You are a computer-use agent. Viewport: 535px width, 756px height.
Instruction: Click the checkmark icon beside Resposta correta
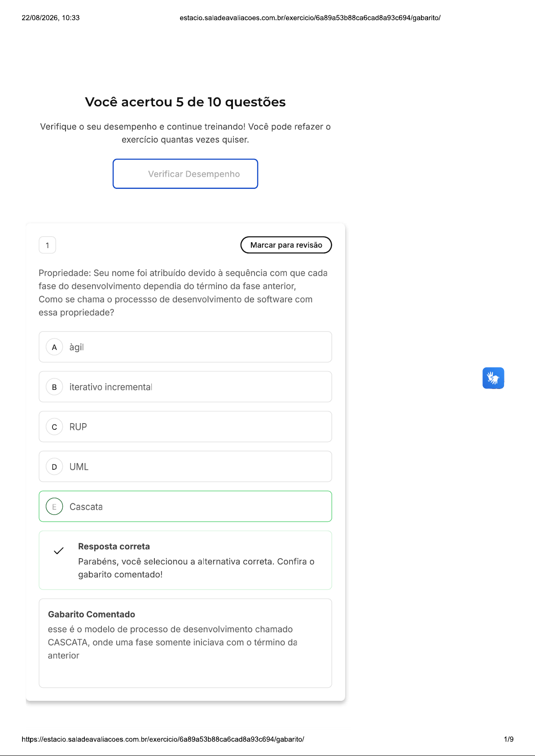point(59,551)
